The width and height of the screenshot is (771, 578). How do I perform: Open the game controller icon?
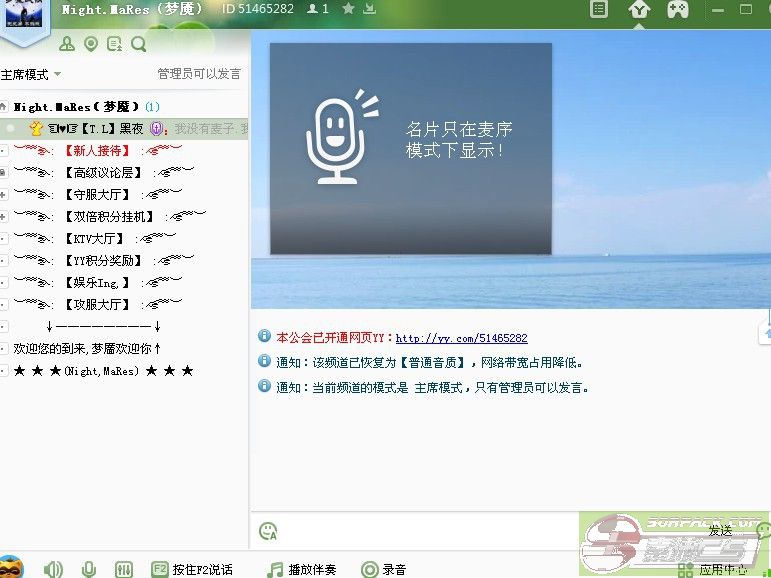tap(678, 10)
